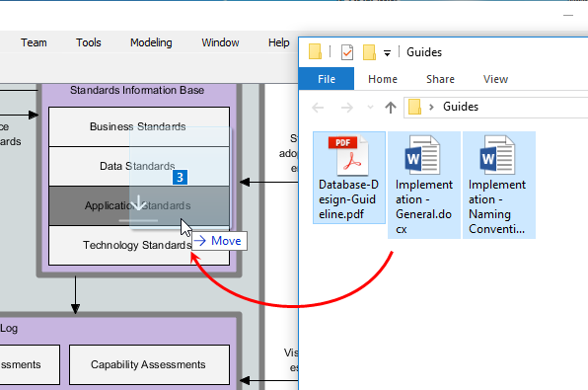Click the New folder icon in quick access toolbar
This screenshot has height=390, width=588.
369,52
